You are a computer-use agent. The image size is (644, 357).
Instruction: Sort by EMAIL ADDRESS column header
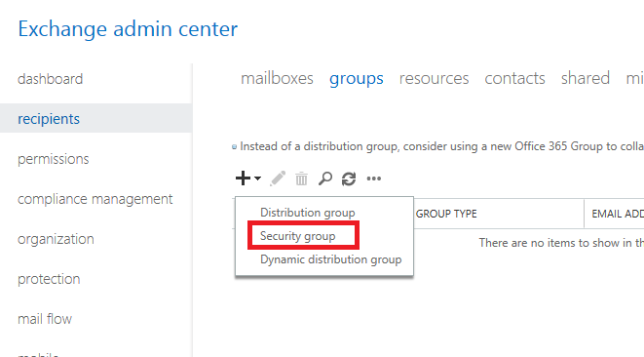(x=618, y=214)
